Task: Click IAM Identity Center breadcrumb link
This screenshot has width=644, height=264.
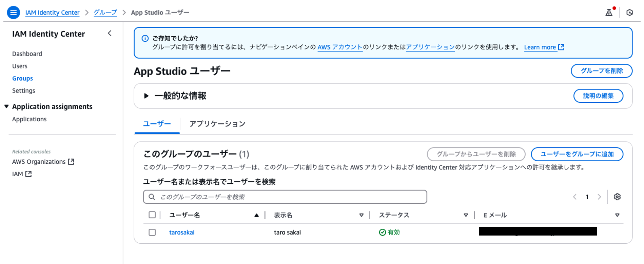Action: click(x=52, y=13)
